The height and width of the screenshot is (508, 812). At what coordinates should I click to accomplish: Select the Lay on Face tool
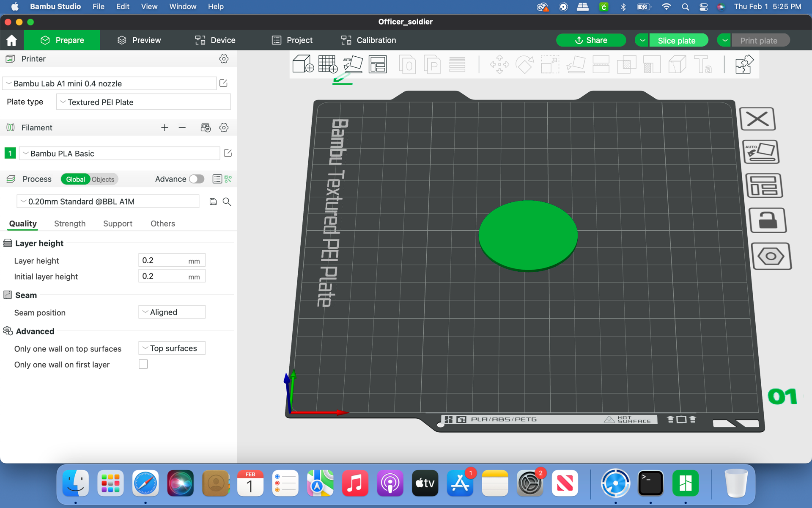[x=576, y=64]
